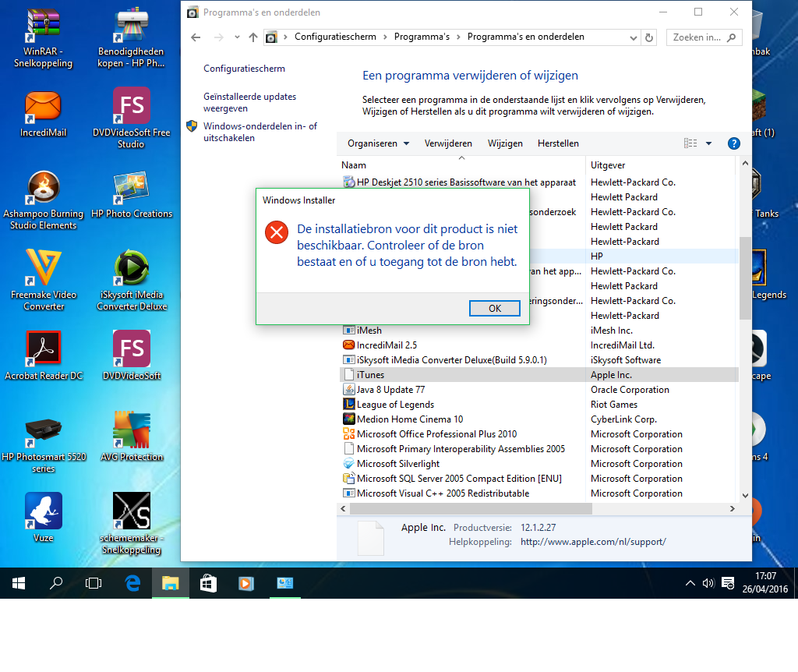Select IncrediMail 2.5 in list
Viewport: 798px width, 672px height.
[x=538, y=345]
